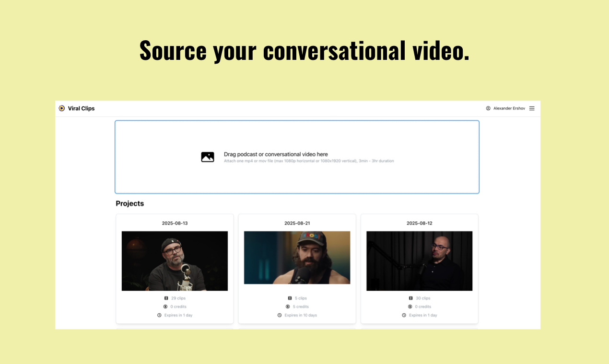This screenshot has width=609, height=364.
Task: Click the user profile avatar icon
Action: [x=488, y=108]
